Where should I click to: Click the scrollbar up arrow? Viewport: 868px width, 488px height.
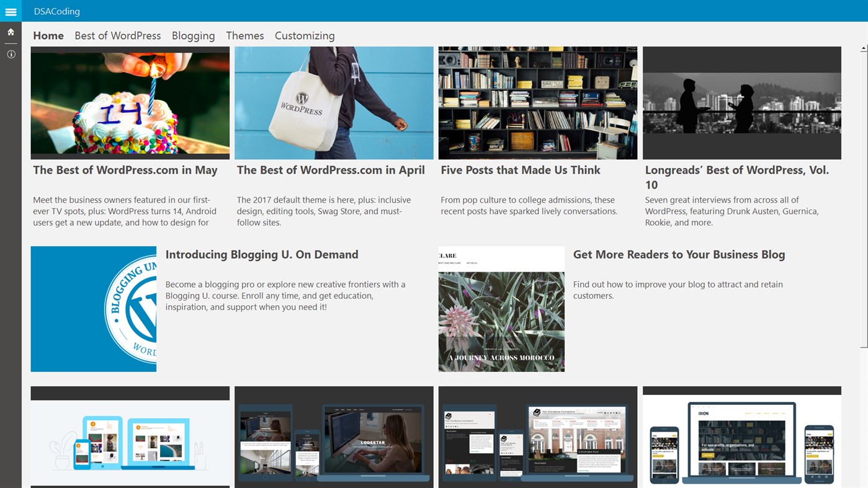point(864,48)
